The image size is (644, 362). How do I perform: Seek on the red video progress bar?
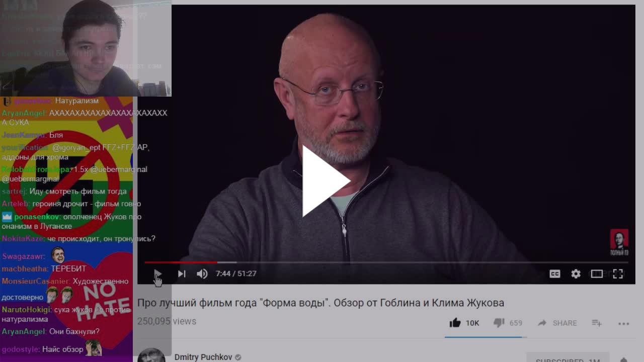pos(386,262)
